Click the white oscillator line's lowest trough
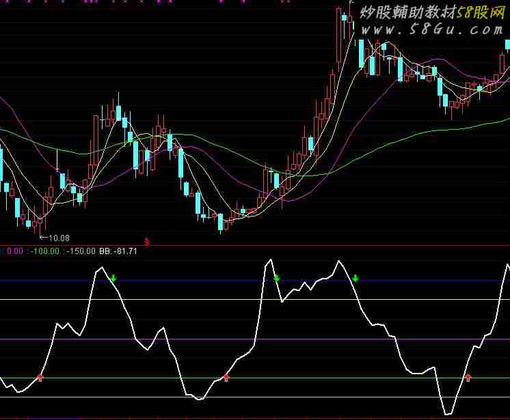Viewport: 510px width, 420px height. [448, 414]
